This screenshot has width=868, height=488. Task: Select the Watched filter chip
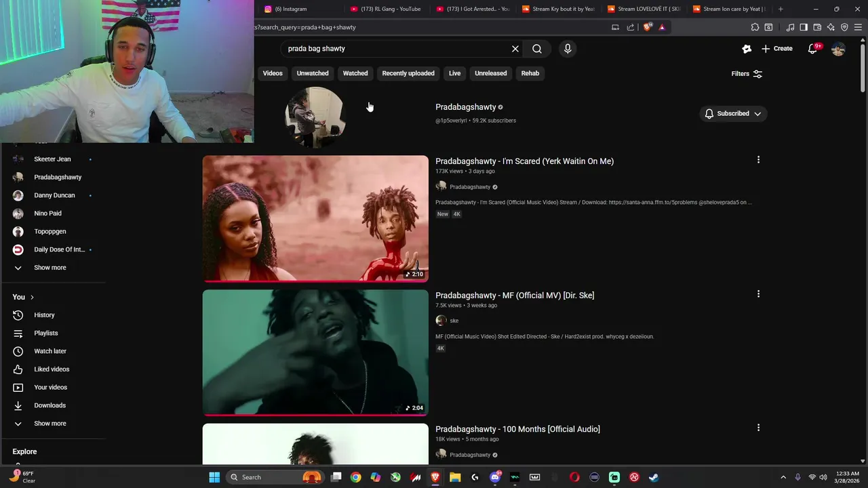(x=355, y=73)
